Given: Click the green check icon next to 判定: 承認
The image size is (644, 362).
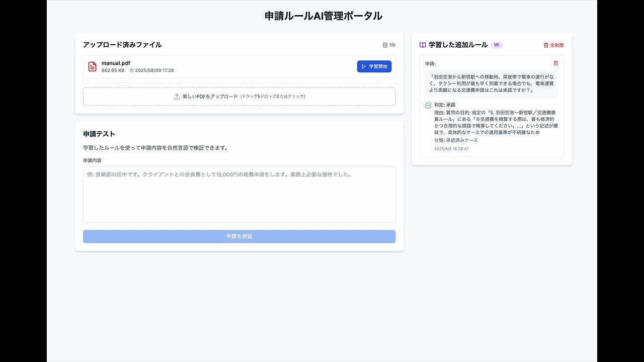Looking at the screenshot, I should [x=428, y=105].
